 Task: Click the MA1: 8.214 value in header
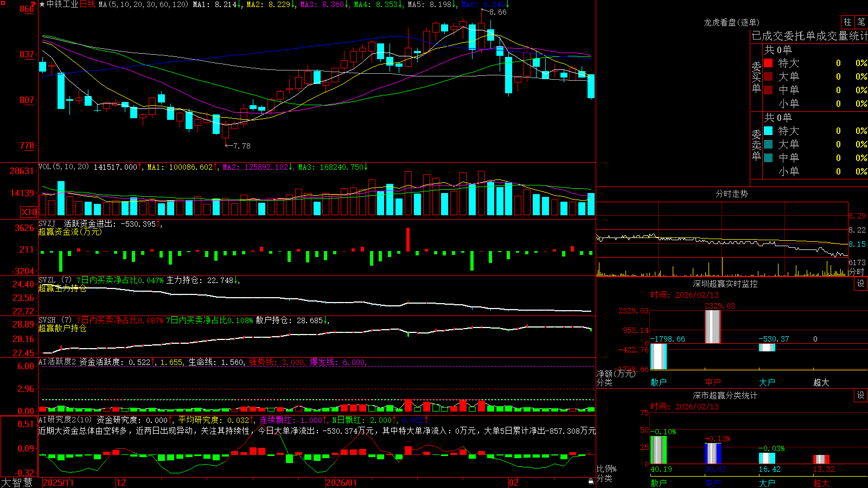(x=217, y=4)
